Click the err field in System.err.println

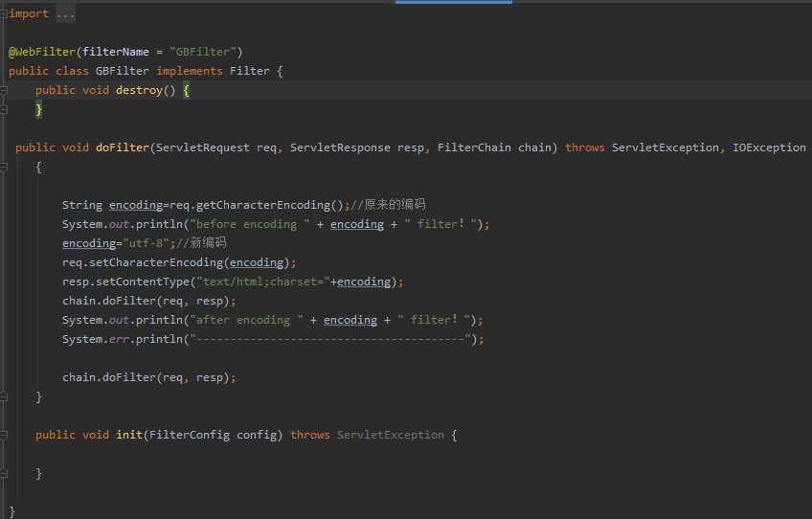(119, 339)
